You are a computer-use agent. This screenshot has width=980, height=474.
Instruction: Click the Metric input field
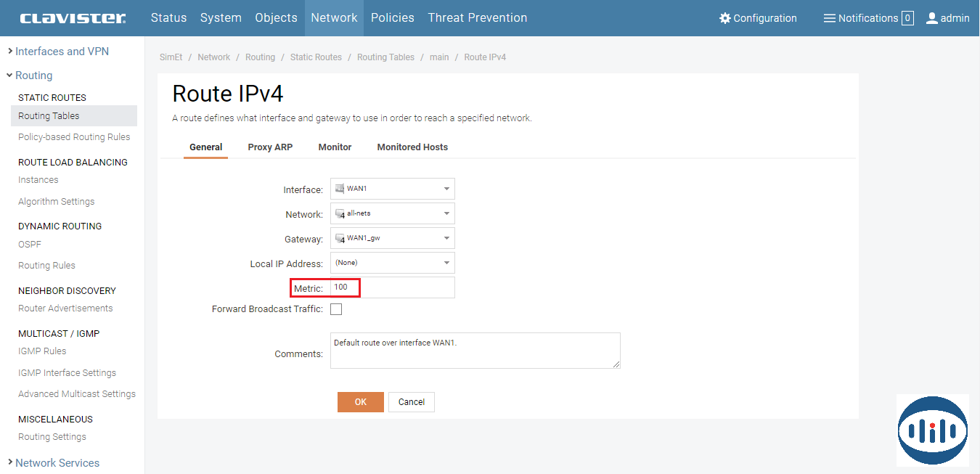[392, 287]
